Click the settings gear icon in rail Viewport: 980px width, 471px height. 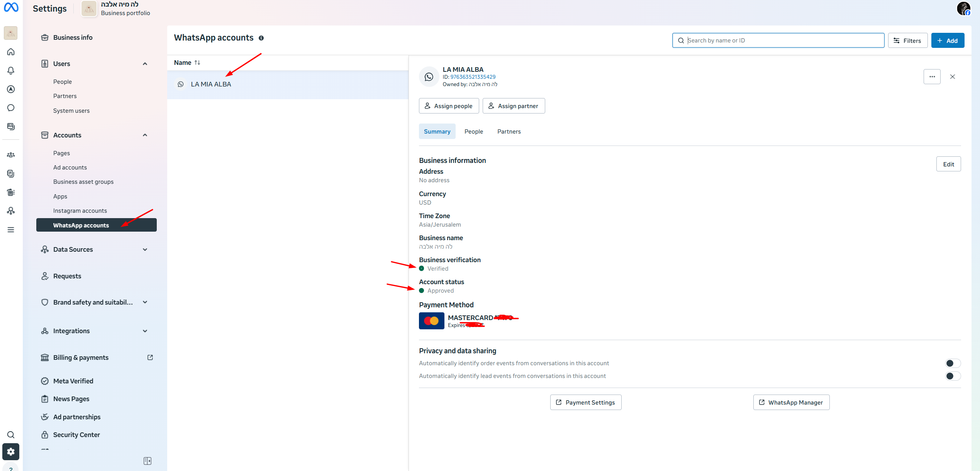pos(11,452)
